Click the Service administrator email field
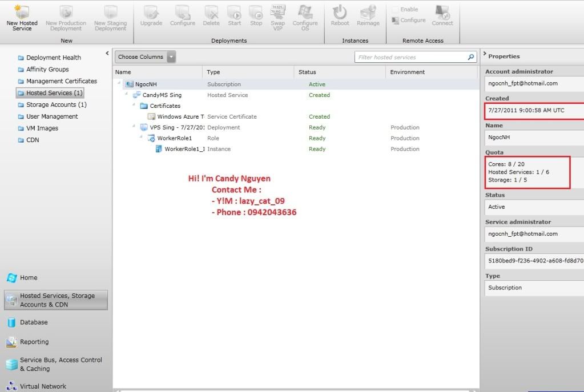The height and width of the screenshot is (392, 584). (x=534, y=234)
